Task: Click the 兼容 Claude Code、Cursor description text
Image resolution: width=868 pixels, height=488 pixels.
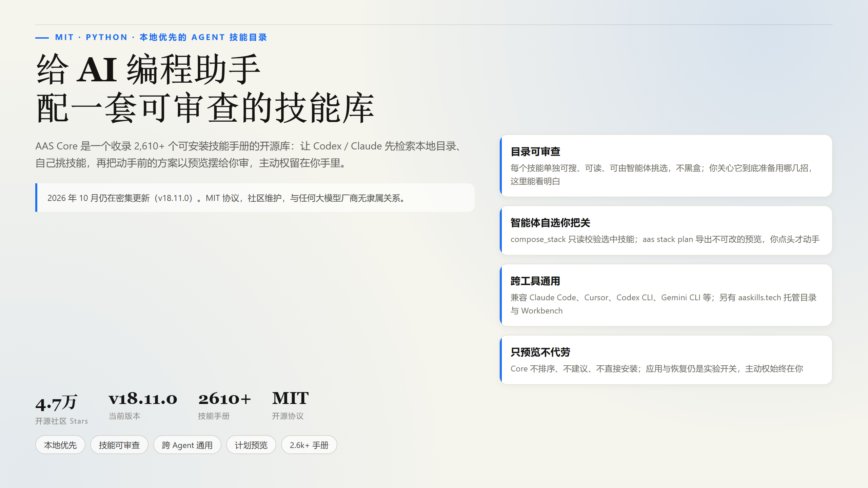Action: [664, 304]
